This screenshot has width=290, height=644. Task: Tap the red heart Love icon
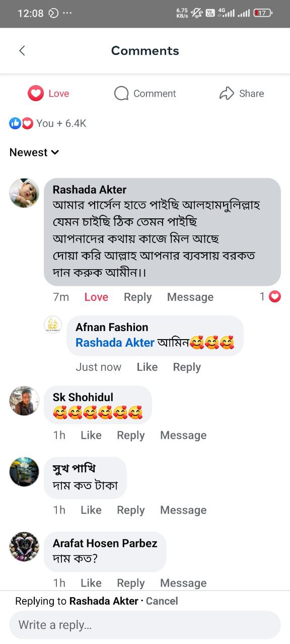(36, 93)
